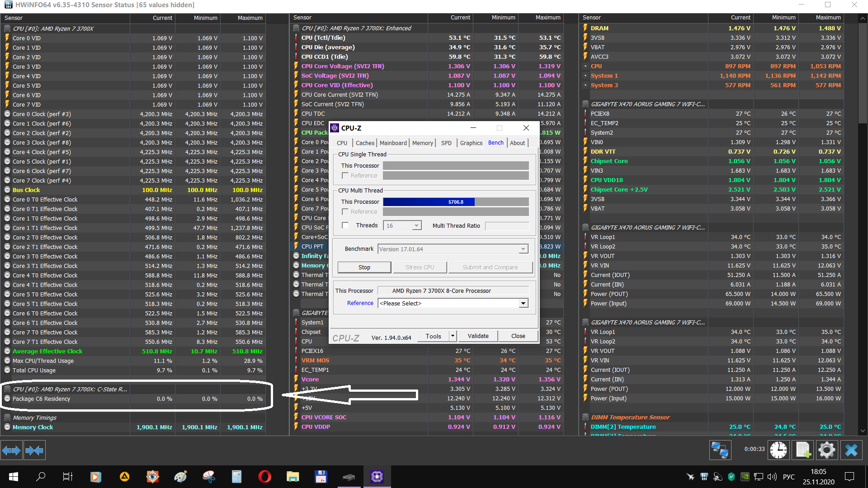The image size is (868, 488).
Task: Click the multi thread score bar showing 5706.8
Action: pos(456,202)
